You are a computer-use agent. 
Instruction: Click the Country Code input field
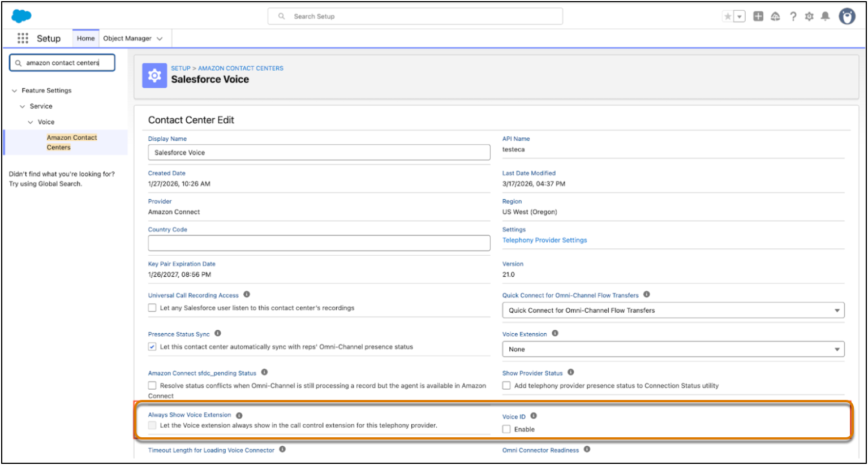(x=319, y=243)
